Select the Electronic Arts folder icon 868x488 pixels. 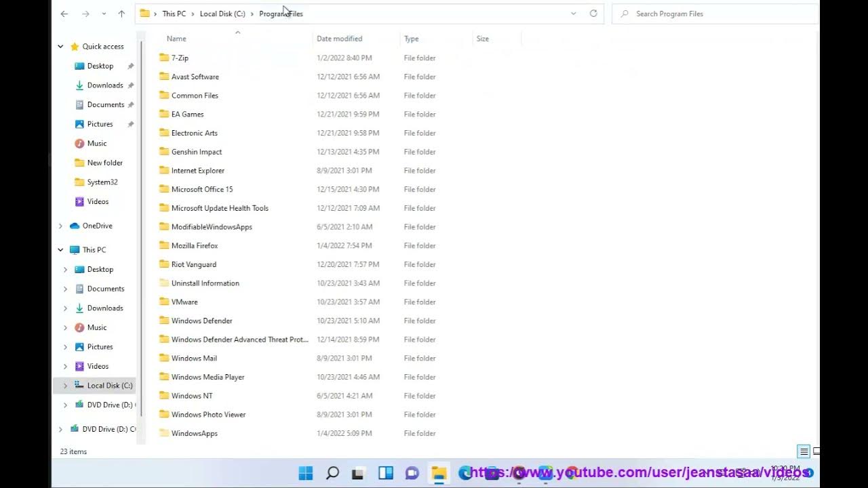point(163,133)
